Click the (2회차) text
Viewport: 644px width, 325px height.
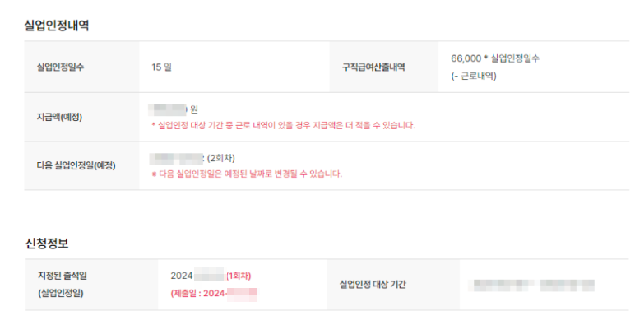pyautogui.click(x=221, y=158)
